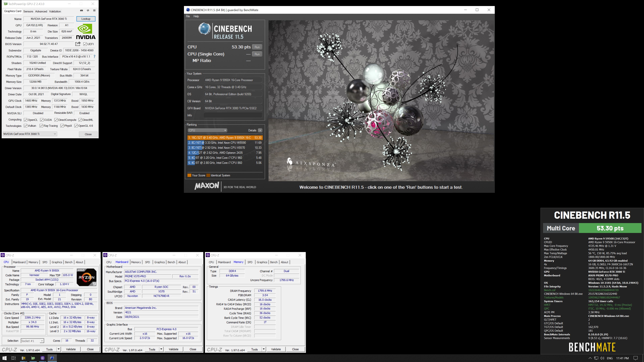Open the Ranking CPU dropdown in Cinebench
Viewport: 644px width, 362px height.
point(207,130)
